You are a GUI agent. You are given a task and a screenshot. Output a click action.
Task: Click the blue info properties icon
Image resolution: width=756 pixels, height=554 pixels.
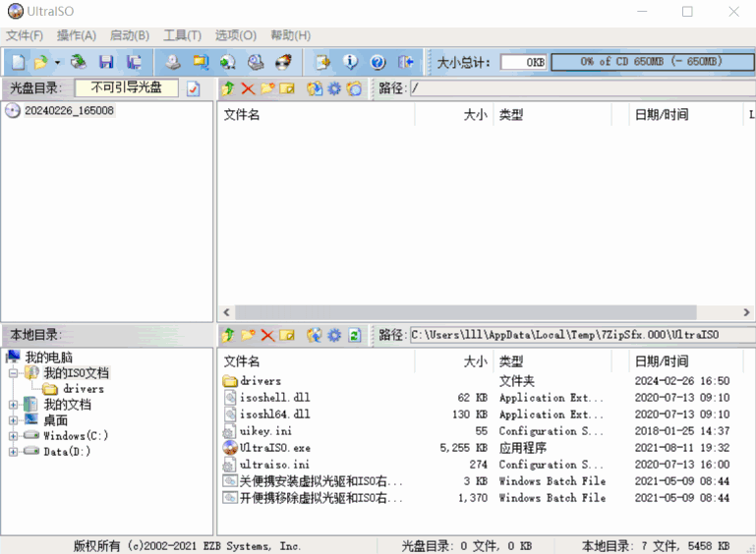tap(350, 62)
